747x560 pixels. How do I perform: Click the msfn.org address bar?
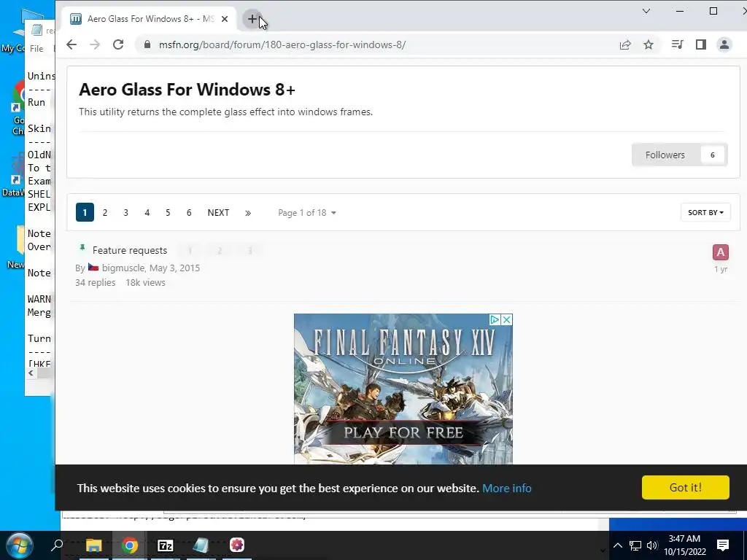click(282, 44)
